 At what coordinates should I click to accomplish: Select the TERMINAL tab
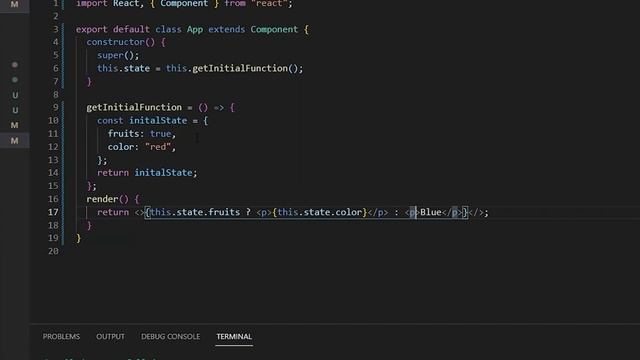(x=234, y=337)
